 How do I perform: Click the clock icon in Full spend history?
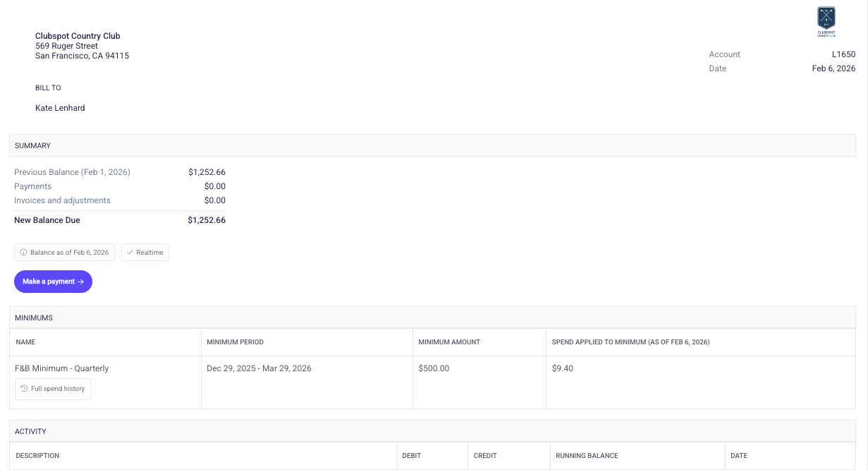tap(24, 389)
